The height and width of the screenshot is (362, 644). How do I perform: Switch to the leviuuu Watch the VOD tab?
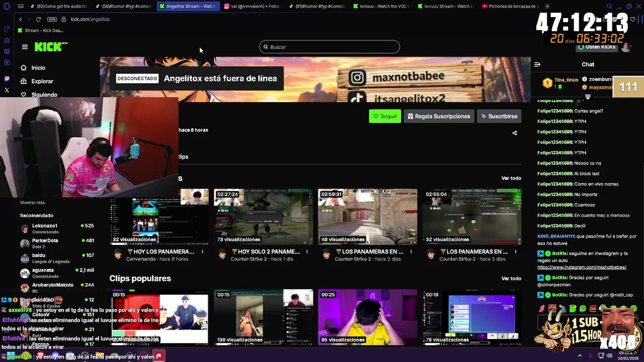coord(381,6)
